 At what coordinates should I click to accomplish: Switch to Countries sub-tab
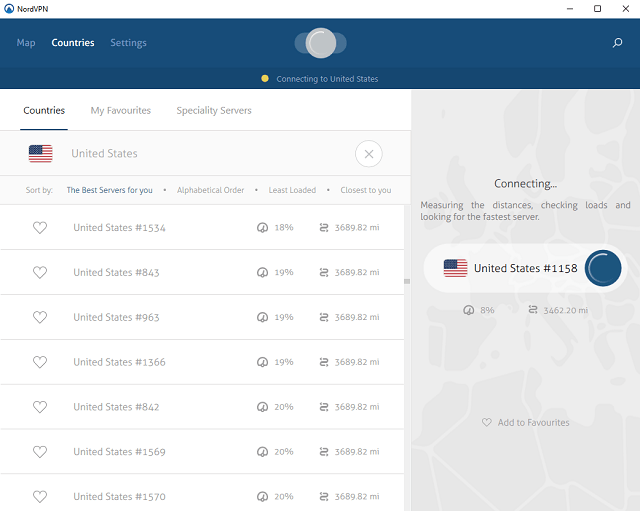point(44,111)
